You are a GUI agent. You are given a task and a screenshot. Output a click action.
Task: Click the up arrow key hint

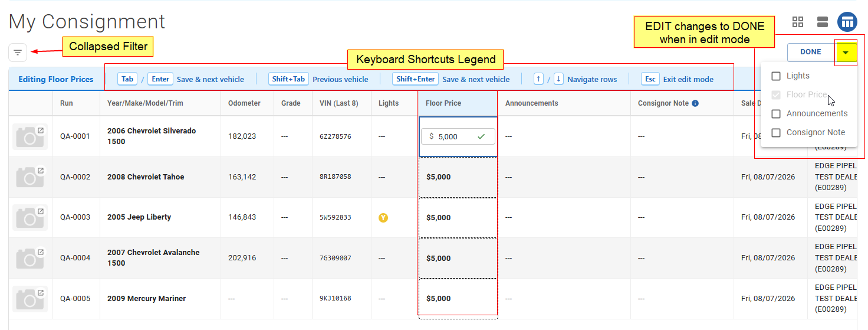coord(538,79)
